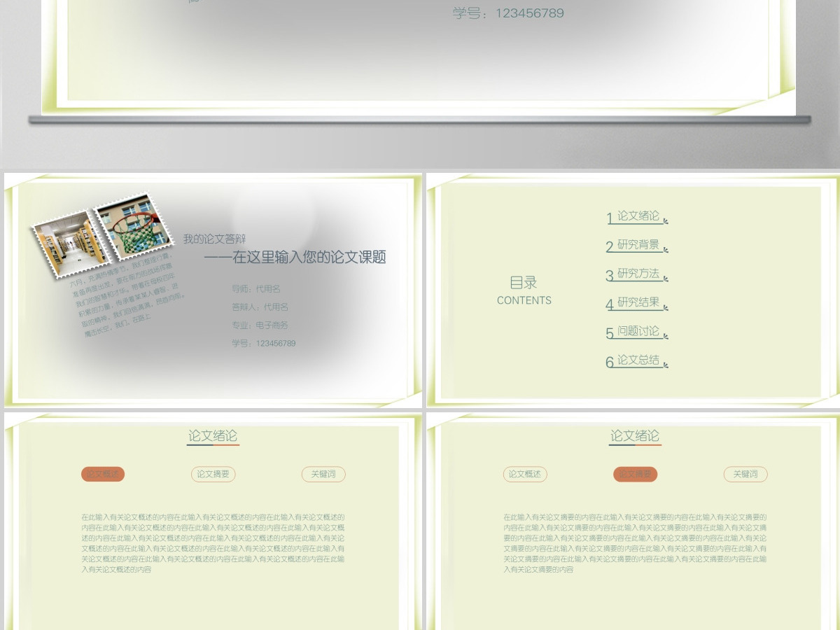This screenshot has width=840, height=630.
Task: Select the 目录 heading
Action: (524, 283)
